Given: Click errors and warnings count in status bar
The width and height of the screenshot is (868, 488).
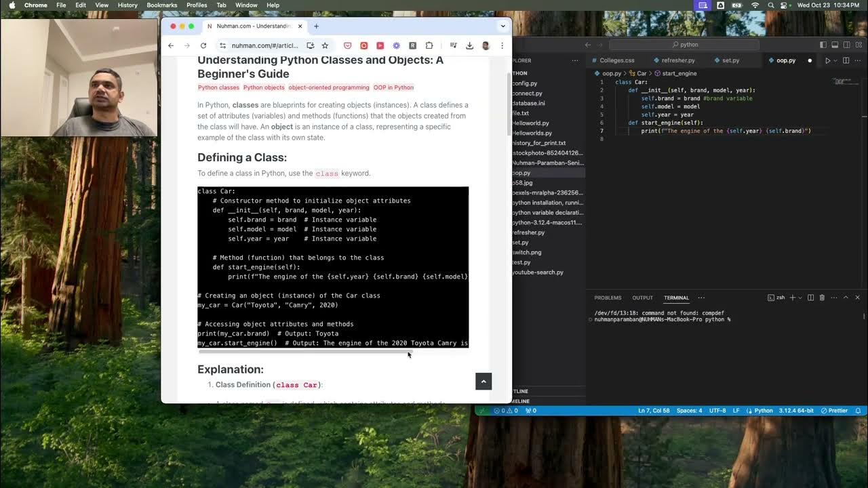Looking at the screenshot, I should click(506, 411).
